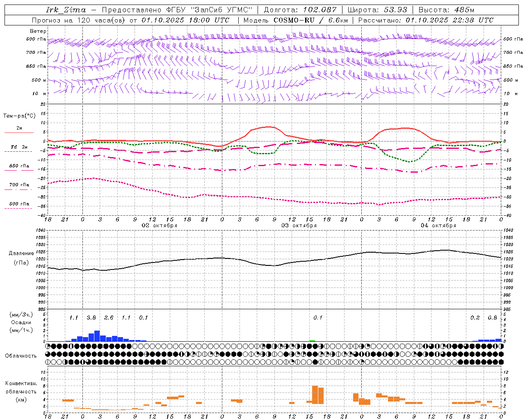
Task: Click the elevation text Высота: 485м
Action: tap(446, 10)
